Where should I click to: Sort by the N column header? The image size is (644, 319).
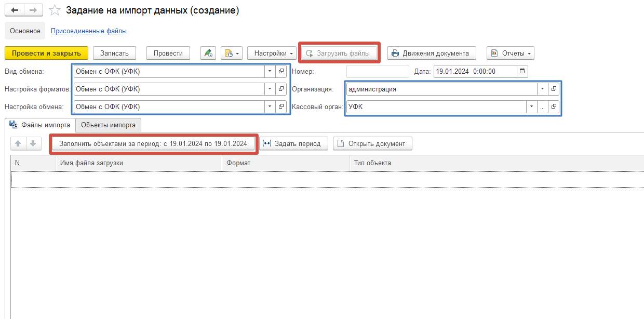(x=33, y=163)
